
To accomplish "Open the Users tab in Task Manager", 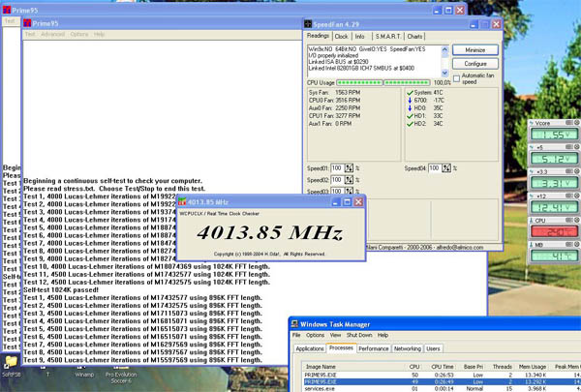I will point(433,348).
